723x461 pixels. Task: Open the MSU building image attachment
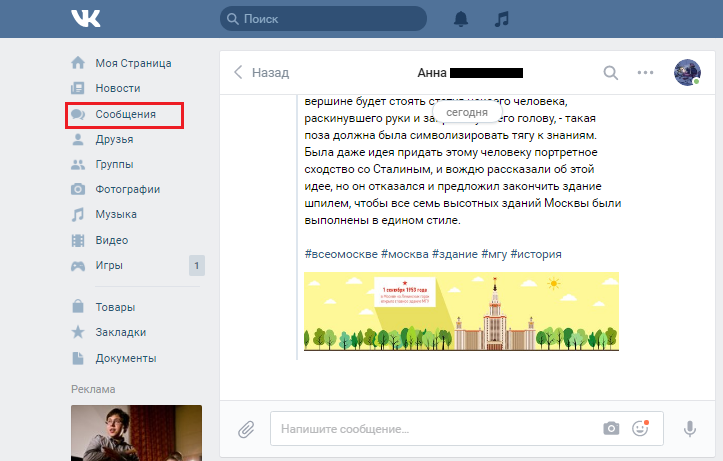point(461,311)
